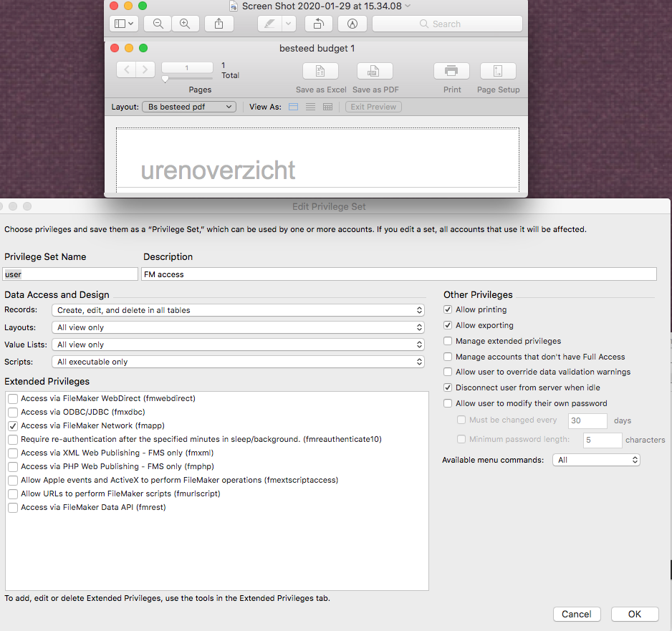Open the Layouts privileges dropdown
The height and width of the screenshot is (631, 672).
pos(238,327)
